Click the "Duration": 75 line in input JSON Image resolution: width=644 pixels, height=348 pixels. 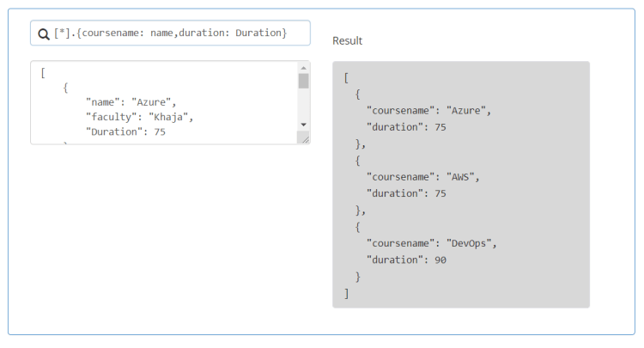[x=125, y=131]
